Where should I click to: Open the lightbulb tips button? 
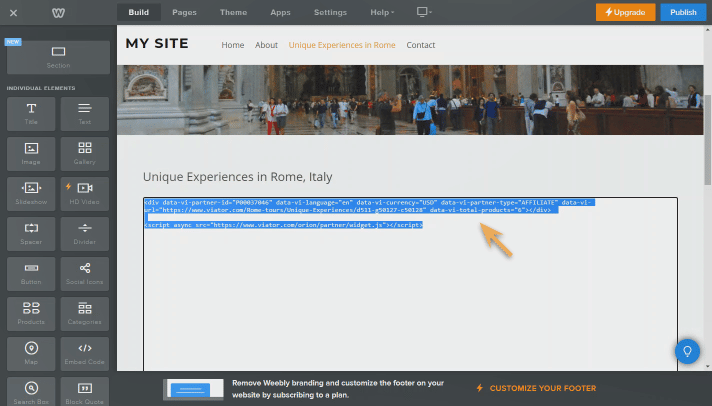click(687, 351)
